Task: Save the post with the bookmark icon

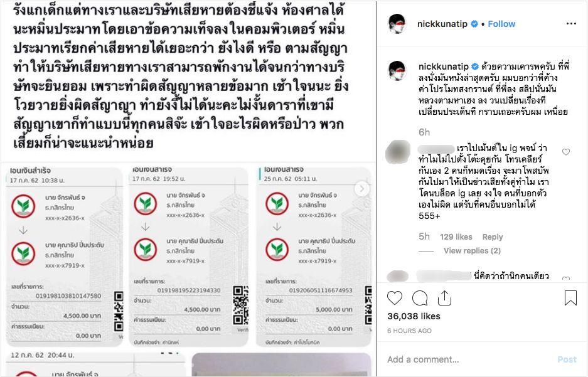Action: click(570, 298)
